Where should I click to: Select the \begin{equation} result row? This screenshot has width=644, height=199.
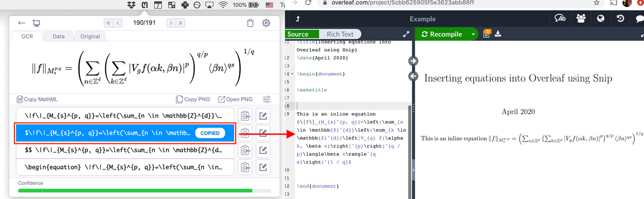click(126, 167)
